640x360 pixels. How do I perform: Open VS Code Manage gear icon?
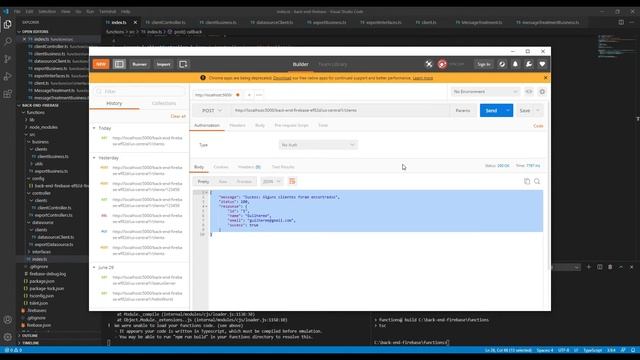pos(8,337)
